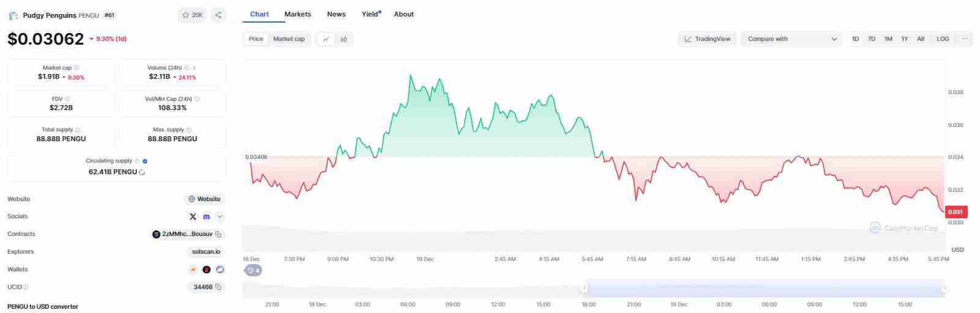Switch to the Markets tab
The image size is (980, 313).
click(x=297, y=14)
